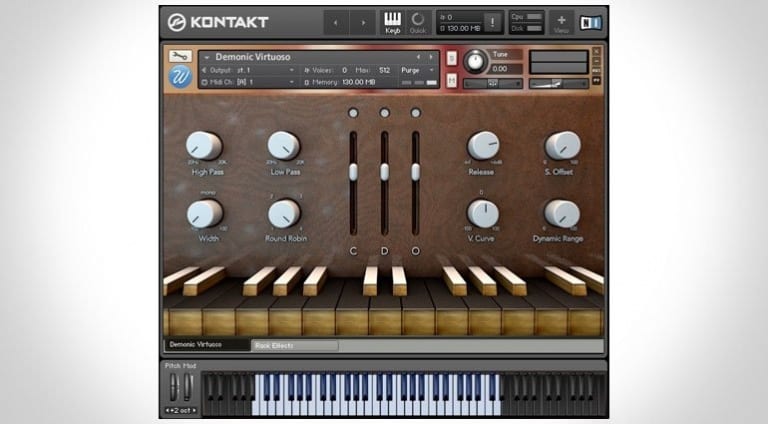Screen dimensions: 768x424
Task: Click the NI logo icon
Action: (591, 23)
